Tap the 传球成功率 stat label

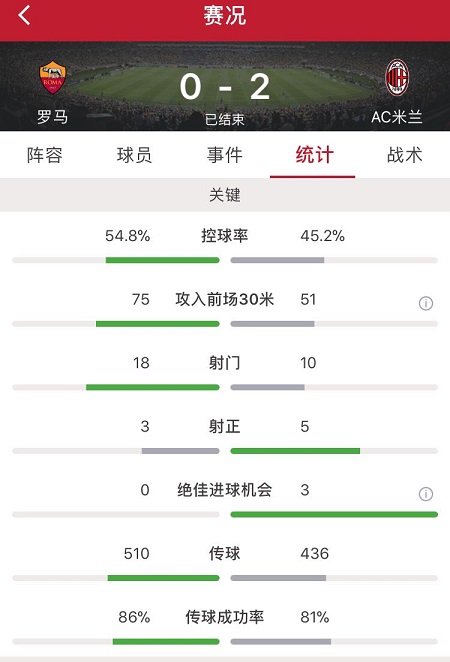point(225,617)
